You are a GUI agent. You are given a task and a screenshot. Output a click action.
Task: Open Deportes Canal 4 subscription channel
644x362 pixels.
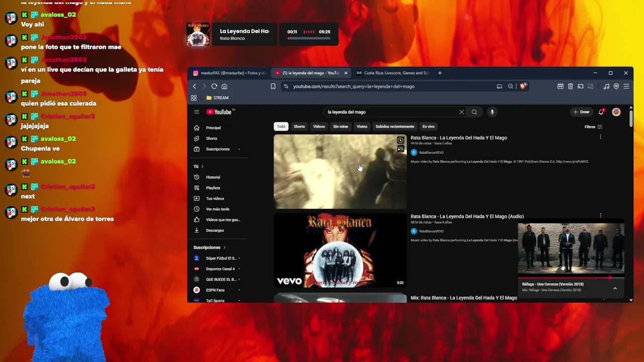[x=216, y=269]
